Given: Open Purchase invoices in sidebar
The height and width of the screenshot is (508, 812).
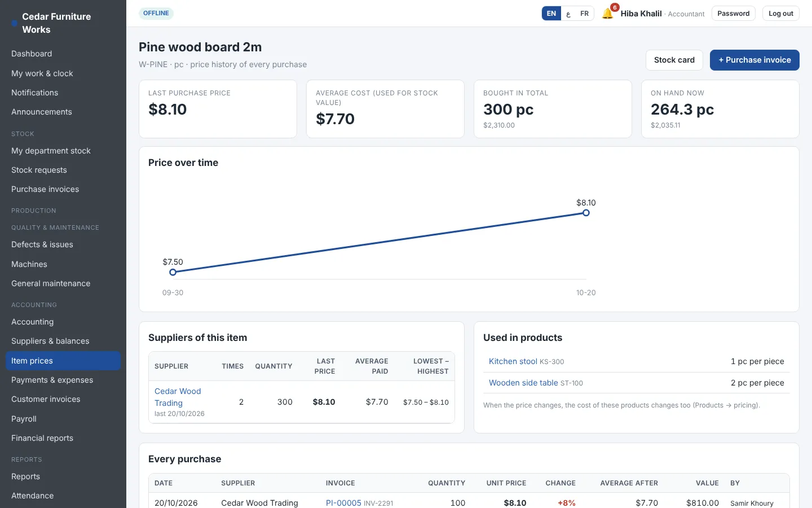Looking at the screenshot, I should pyautogui.click(x=63, y=189).
